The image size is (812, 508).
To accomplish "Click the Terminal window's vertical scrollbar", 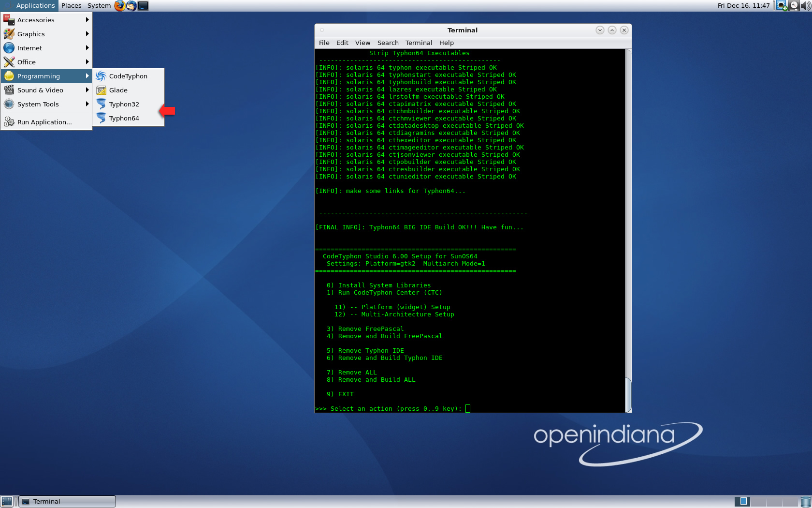I will [x=628, y=230].
